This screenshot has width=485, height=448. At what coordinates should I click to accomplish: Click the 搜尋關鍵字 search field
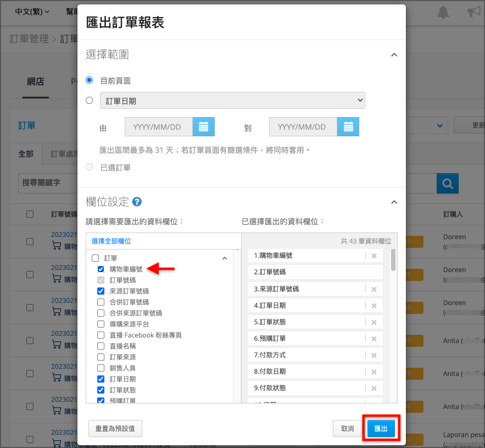[48, 183]
